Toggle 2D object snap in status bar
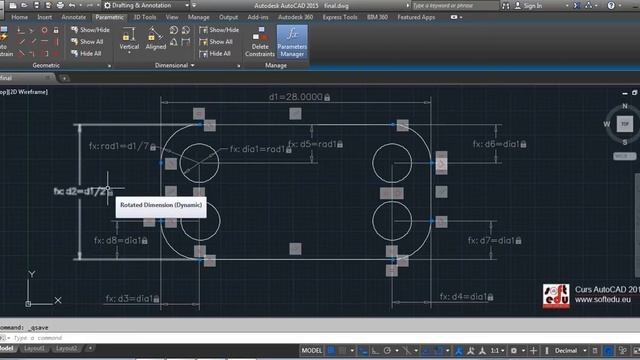640x360 pixels. click(438, 351)
